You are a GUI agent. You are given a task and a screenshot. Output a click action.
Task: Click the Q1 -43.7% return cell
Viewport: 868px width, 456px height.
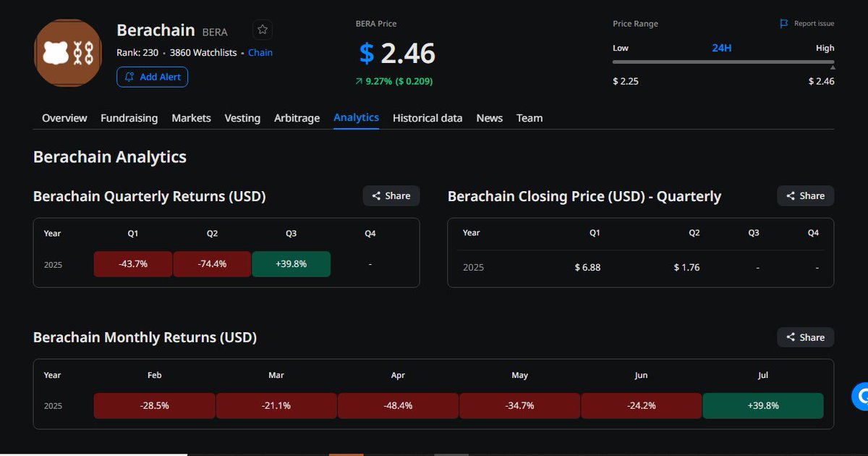pyautogui.click(x=133, y=264)
